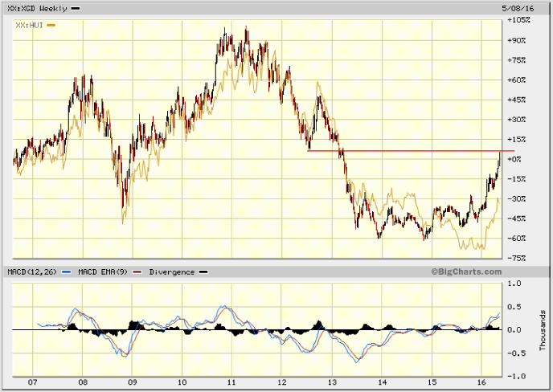Click the orange XX:HUI legend swatch
This screenshot has width=553, height=392.
coord(51,26)
